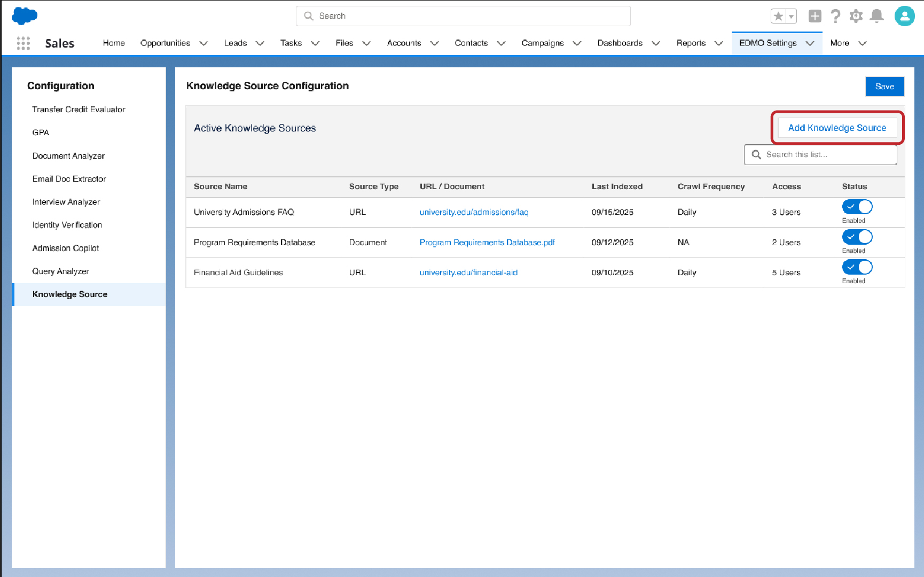Open the More navigation menu

848,43
